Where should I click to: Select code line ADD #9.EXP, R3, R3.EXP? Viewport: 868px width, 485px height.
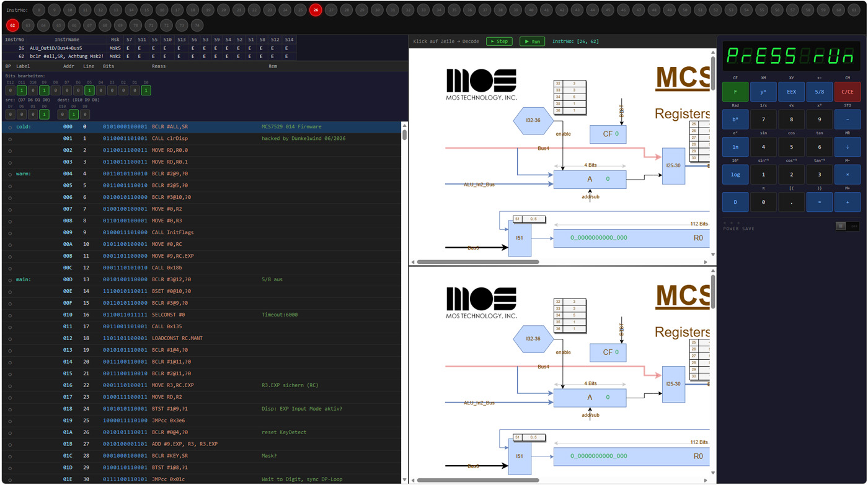pos(202,444)
